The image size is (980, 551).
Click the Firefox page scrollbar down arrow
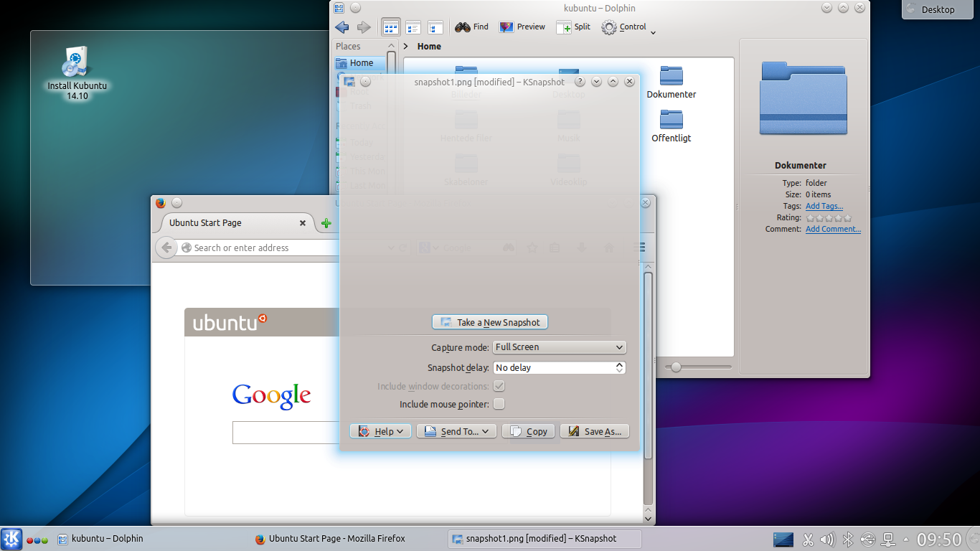649,517
